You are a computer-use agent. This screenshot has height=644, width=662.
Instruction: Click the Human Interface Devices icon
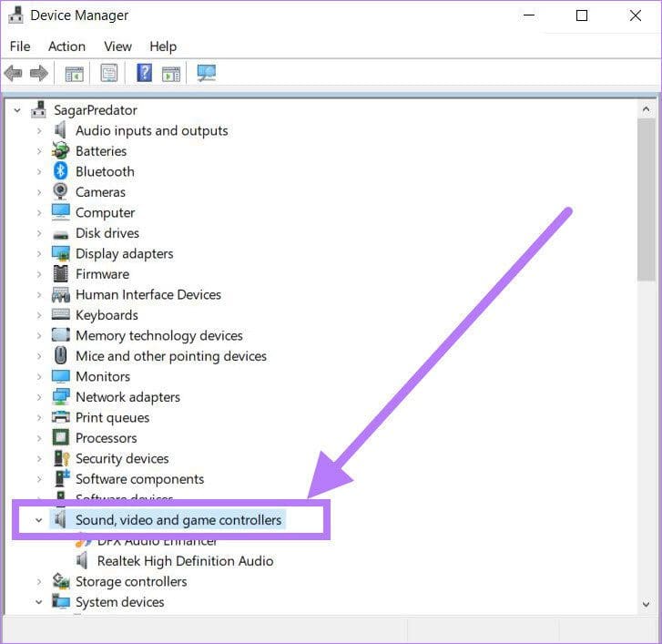click(x=61, y=294)
